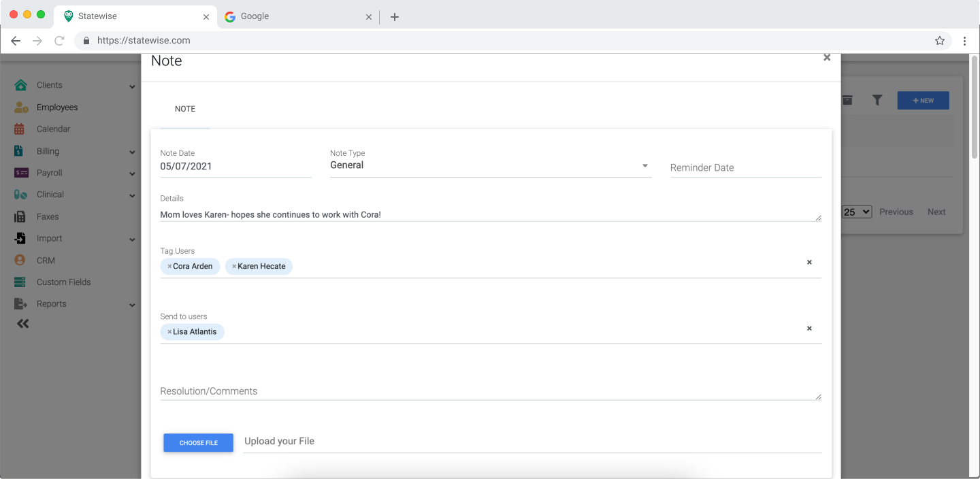Image resolution: width=980 pixels, height=479 pixels.
Task: Switch to the Statewise browser tab
Action: pos(136,17)
